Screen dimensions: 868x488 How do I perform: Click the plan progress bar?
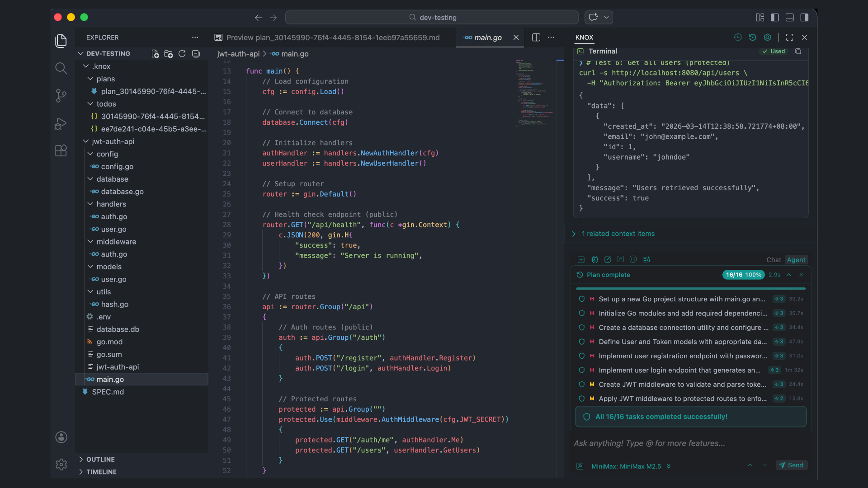click(x=690, y=288)
